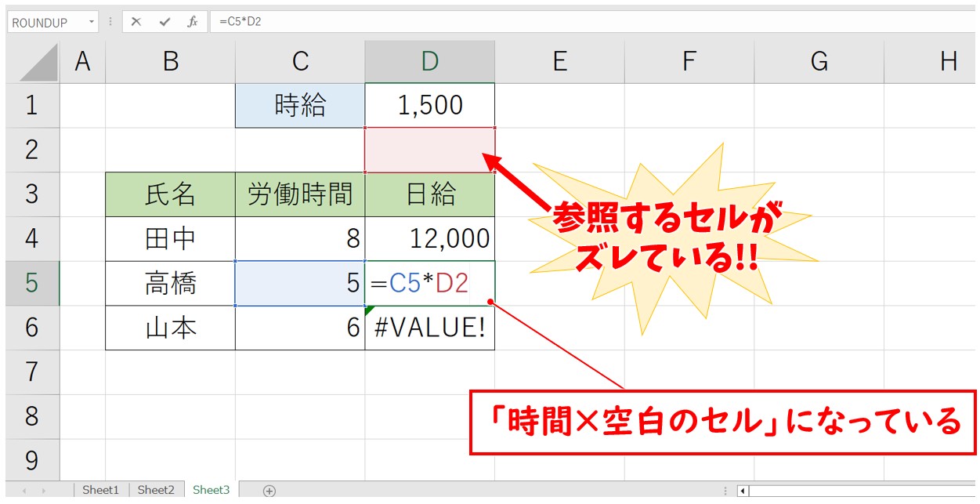Go to next sheet with right arrow
The height and width of the screenshot is (504, 980).
[x=45, y=491]
